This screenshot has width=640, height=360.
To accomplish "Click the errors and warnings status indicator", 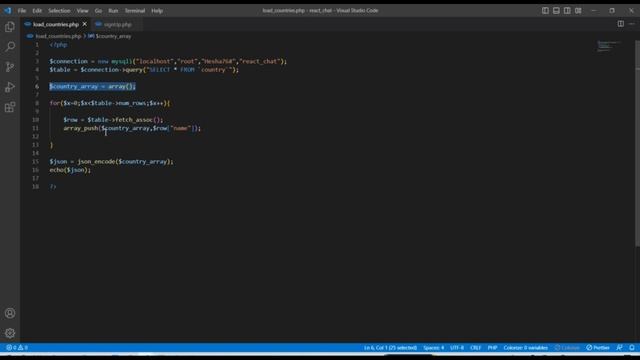I will tap(17, 348).
